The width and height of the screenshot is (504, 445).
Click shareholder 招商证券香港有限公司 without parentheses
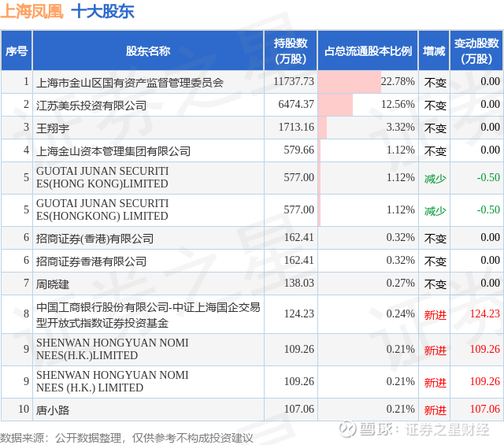(91, 261)
